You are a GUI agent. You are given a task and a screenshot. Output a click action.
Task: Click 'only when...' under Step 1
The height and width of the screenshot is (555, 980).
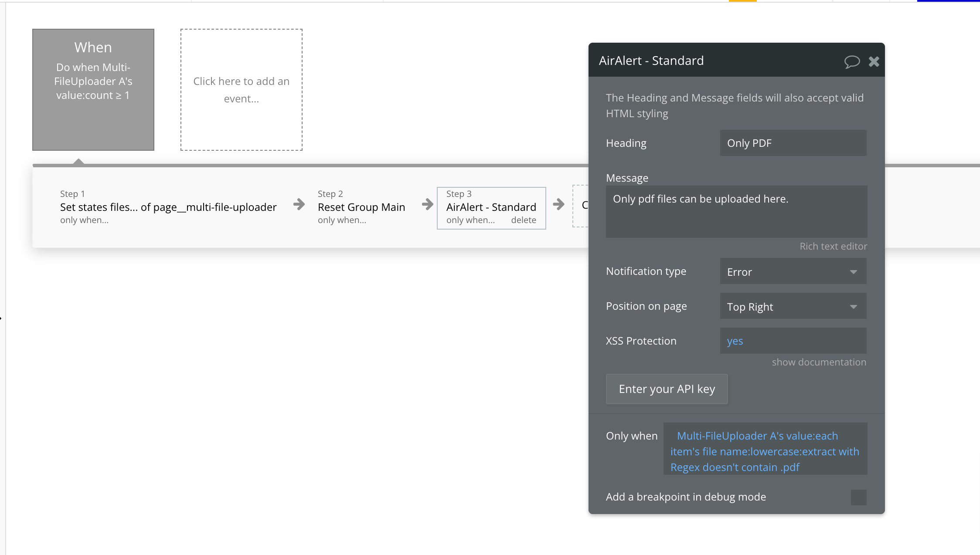[x=84, y=220]
